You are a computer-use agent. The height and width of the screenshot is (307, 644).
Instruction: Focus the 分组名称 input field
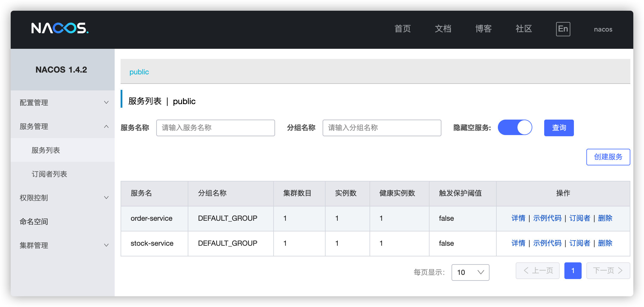(x=382, y=128)
